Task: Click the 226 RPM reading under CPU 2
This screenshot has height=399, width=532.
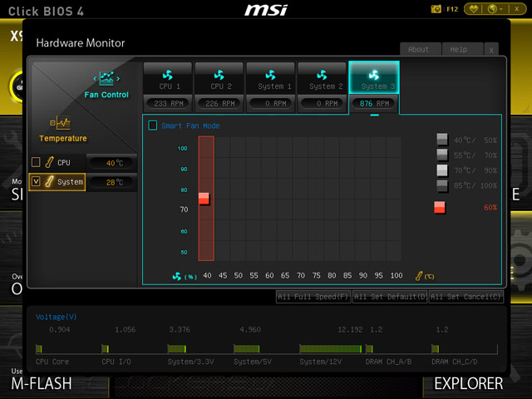Action: [x=219, y=103]
